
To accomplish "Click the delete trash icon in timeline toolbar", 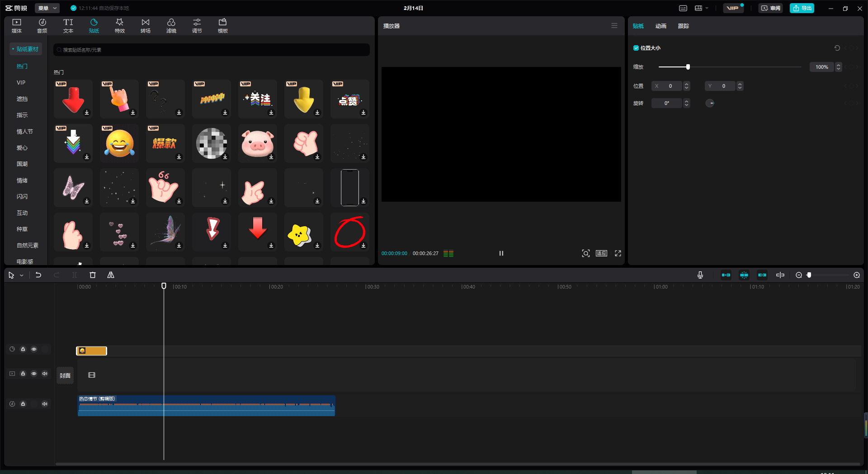I will (93, 275).
